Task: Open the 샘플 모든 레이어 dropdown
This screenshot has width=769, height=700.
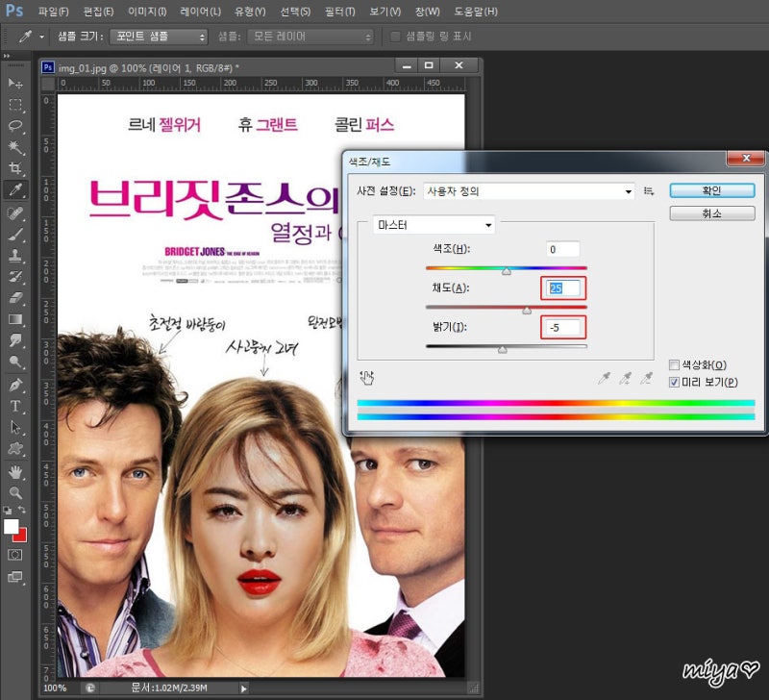Action: pos(310,37)
